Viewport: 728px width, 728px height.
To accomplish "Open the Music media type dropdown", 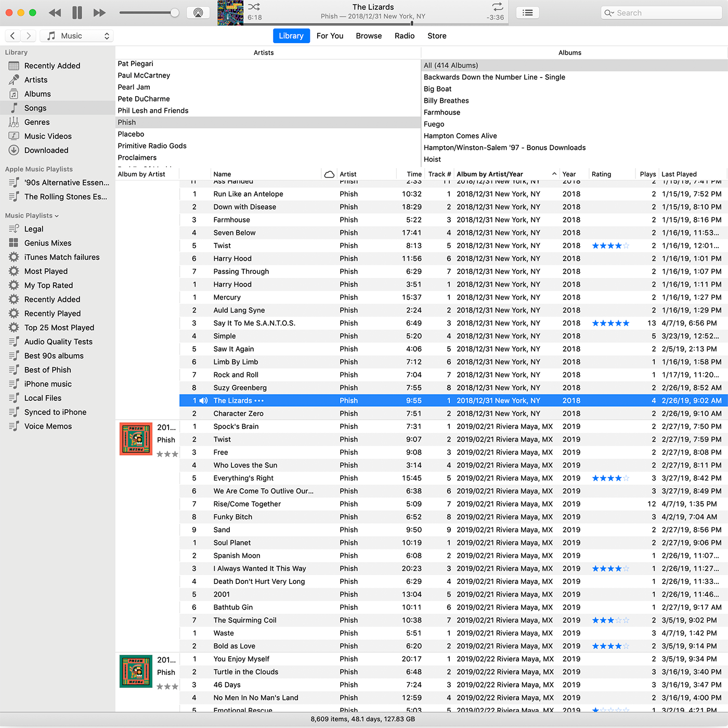I will [77, 36].
